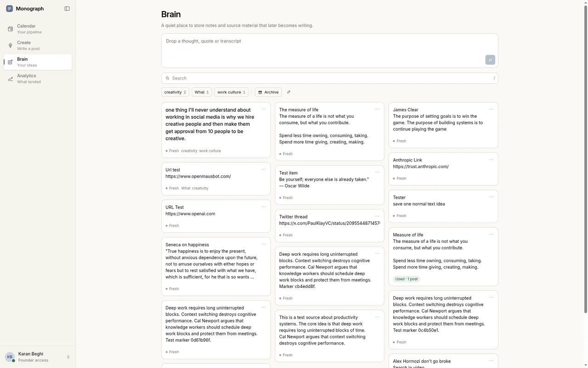Toggle the work culture tag filter
This screenshot has height=368, width=588.
pyautogui.click(x=231, y=92)
